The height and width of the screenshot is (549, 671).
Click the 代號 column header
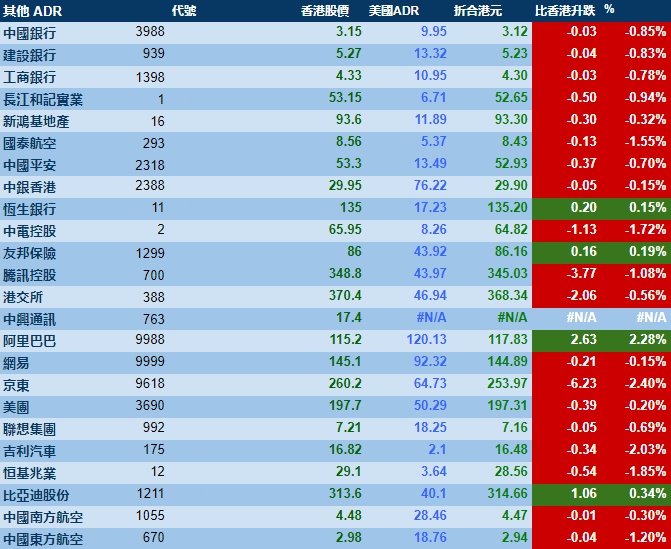pos(184,11)
